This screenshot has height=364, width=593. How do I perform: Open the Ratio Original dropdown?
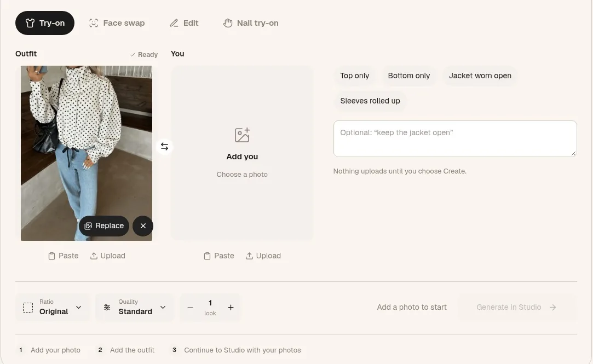click(x=53, y=307)
